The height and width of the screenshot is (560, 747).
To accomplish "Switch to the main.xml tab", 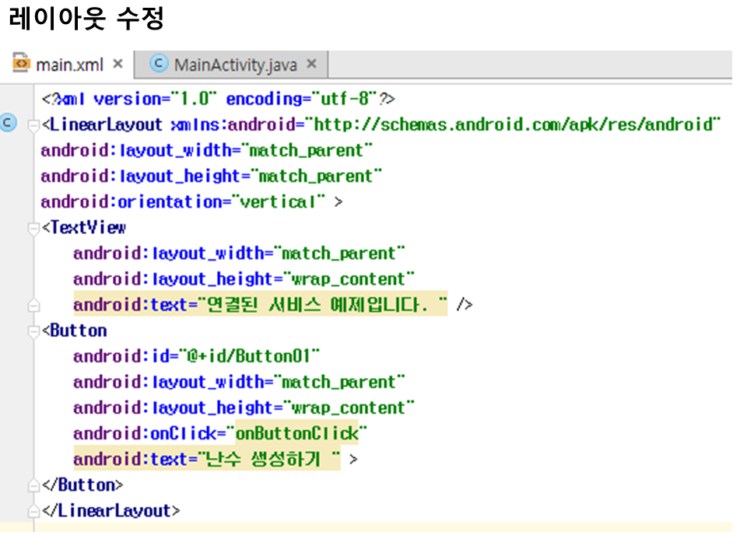I will coord(68,65).
